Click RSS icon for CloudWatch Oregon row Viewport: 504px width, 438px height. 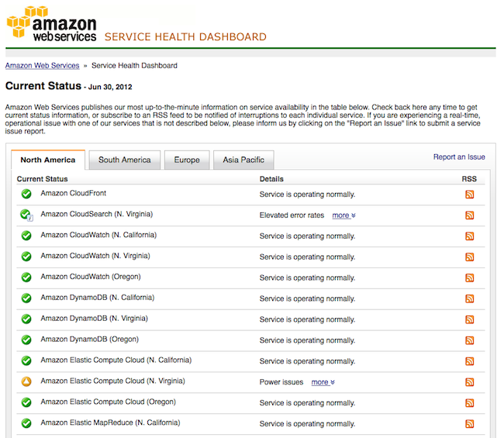pos(469,278)
